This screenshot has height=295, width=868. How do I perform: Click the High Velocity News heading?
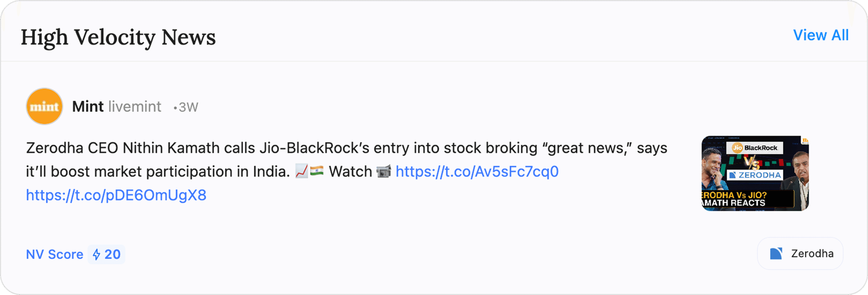118,37
